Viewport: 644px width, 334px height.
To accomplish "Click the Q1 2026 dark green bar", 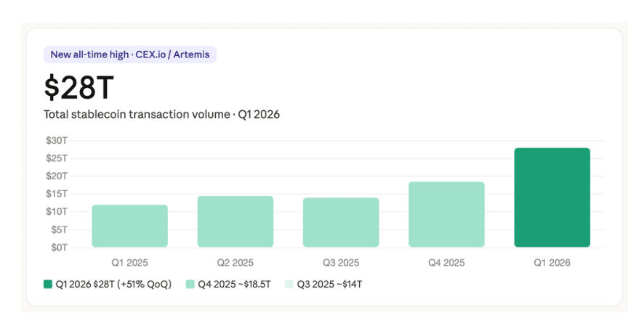I will click(552, 197).
